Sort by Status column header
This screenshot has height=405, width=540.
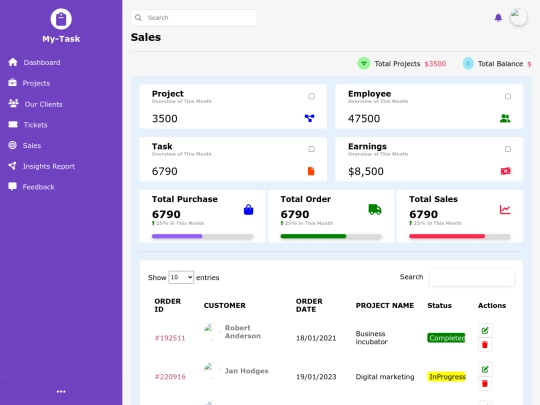click(x=439, y=305)
